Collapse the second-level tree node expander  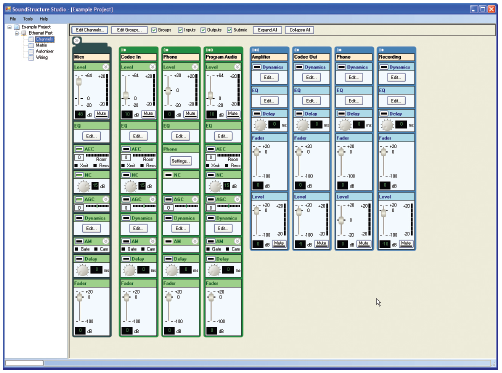click(17, 33)
